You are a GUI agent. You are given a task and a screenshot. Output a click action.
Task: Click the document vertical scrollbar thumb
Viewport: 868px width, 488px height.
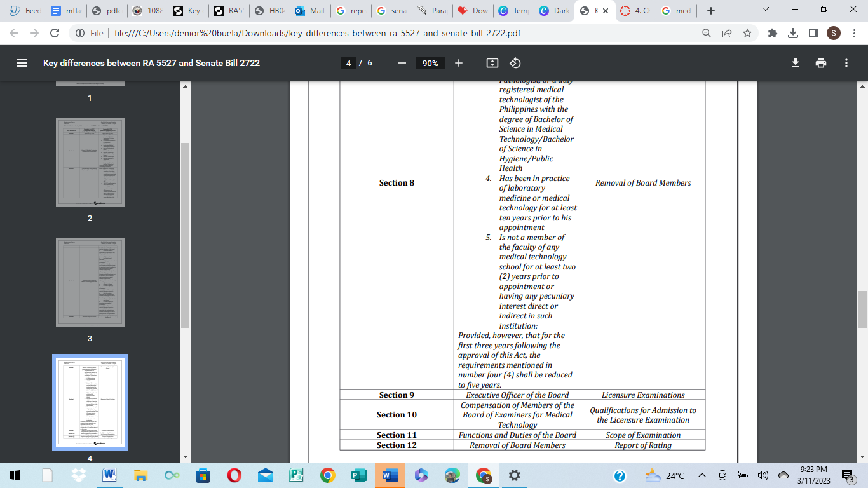862,310
